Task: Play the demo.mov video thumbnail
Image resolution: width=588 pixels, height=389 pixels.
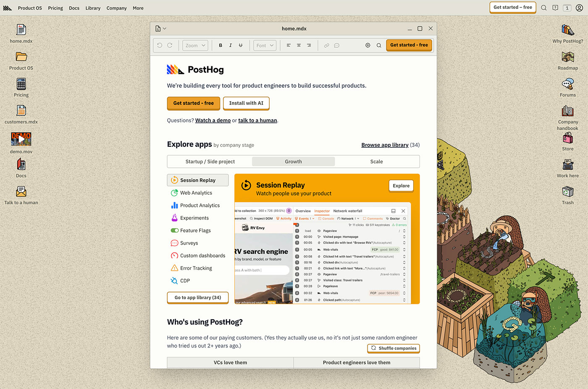Action: [x=21, y=139]
